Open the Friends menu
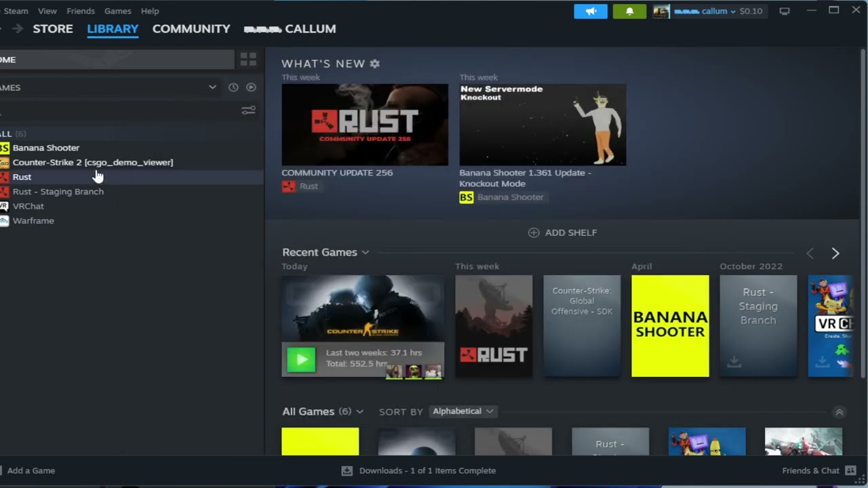Screen dimensions: 868x488 click(x=81, y=11)
